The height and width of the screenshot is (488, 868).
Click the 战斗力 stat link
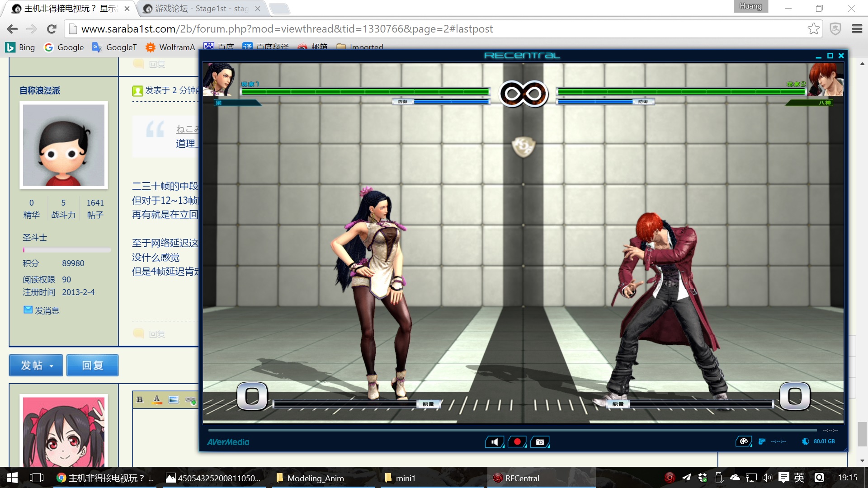pos(63,215)
